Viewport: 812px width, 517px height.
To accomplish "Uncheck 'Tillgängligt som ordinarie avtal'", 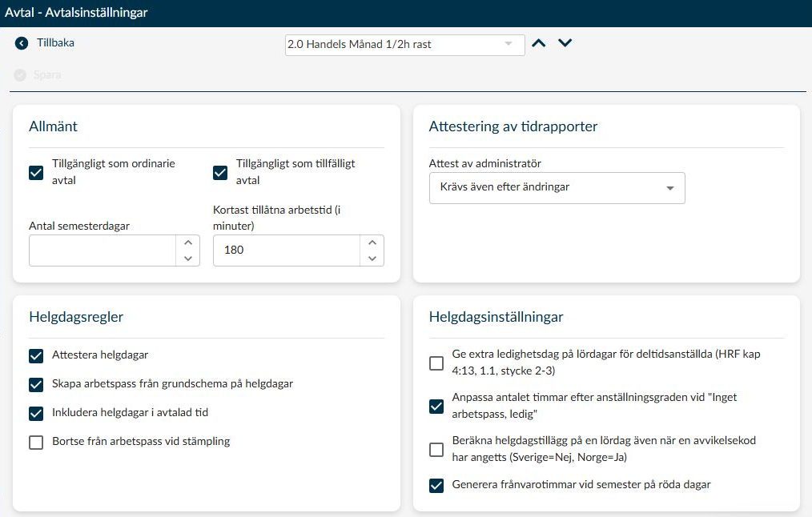I will 36,172.
